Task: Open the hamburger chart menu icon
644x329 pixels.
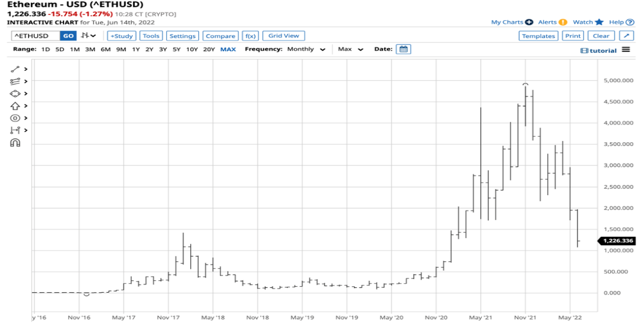Action: (x=626, y=50)
